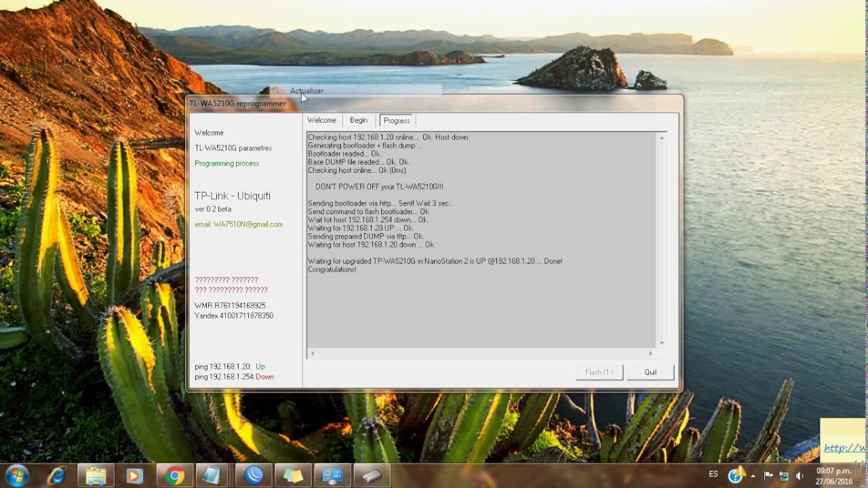Open the Control Panel taskbar icon
Viewport: 868px width, 488px height.
(x=332, y=476)
